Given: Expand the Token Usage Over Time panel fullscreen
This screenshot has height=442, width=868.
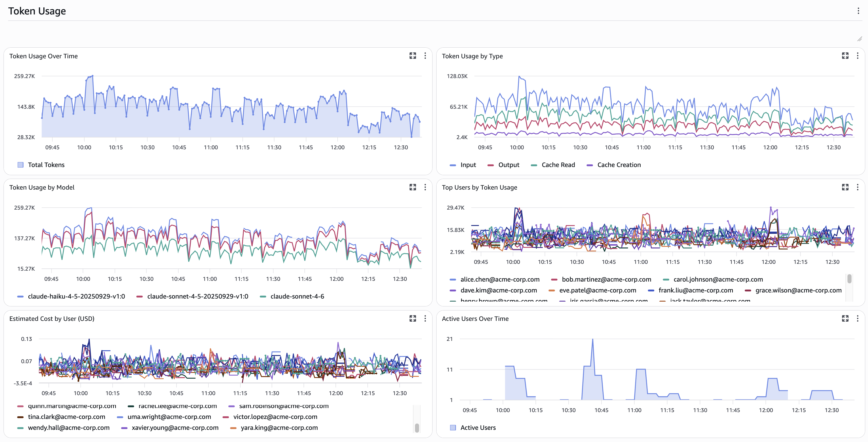Looking at the screenshot, I should (412, 56).
